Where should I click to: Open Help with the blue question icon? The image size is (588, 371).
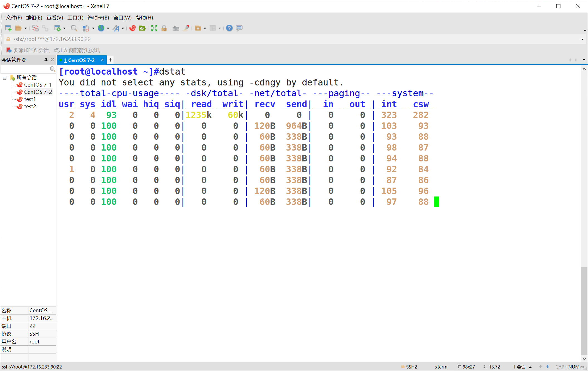pos(229,28)
